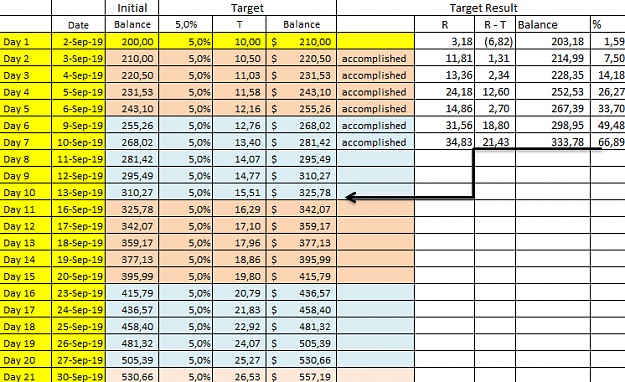The image size is (625, 382).
Task: Select T value 24,07
Action: [239, 343]
